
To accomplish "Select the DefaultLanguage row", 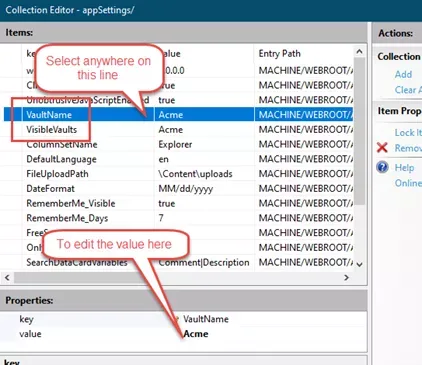I will [x=179, y=159].
